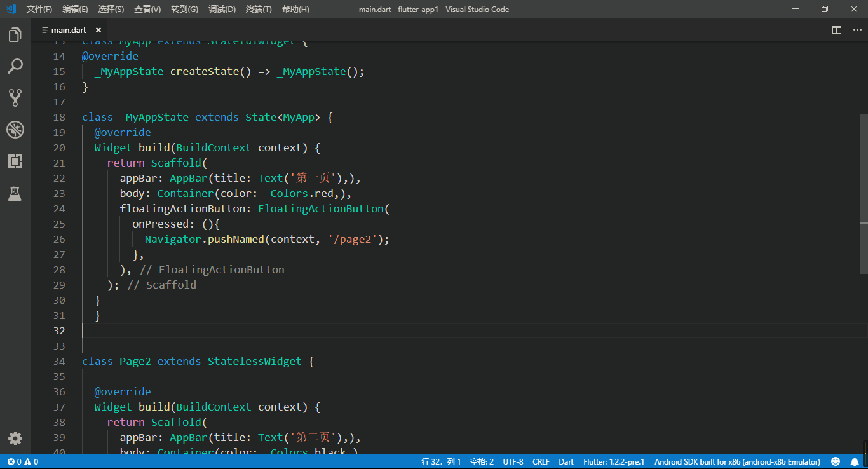Change language mode from Dart
The image size is (868, 469).
pos(566,462)
